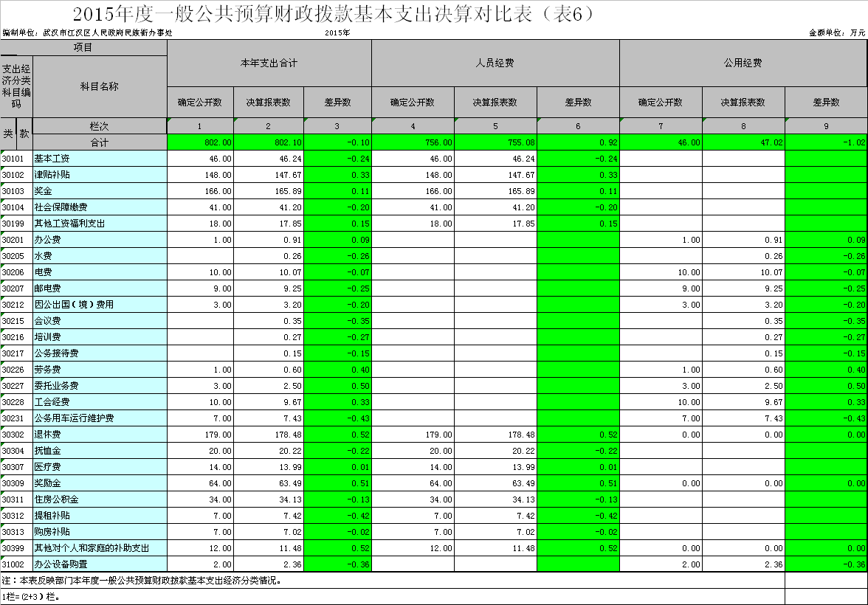This screenshot has height=605, width=868.
Task: Select the 退休费 row name cell
Action: click(x=100, y=434)
